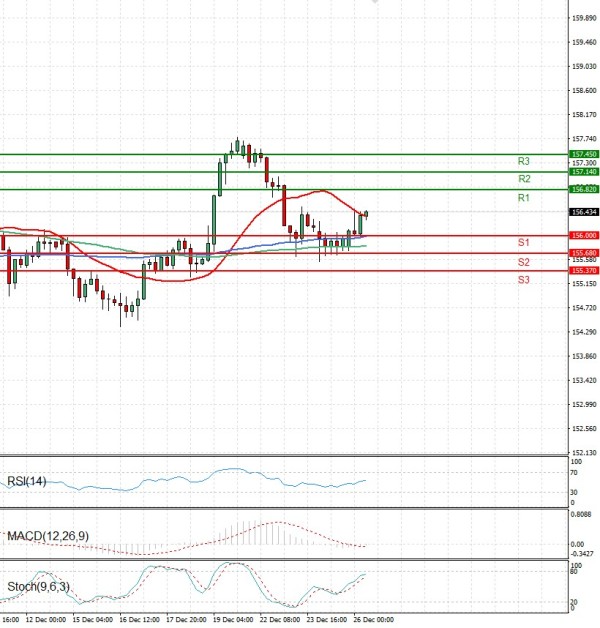The height and width of the screenshot is (628, 600).
Task: Select the R2 resistance label
Action: 523,179
